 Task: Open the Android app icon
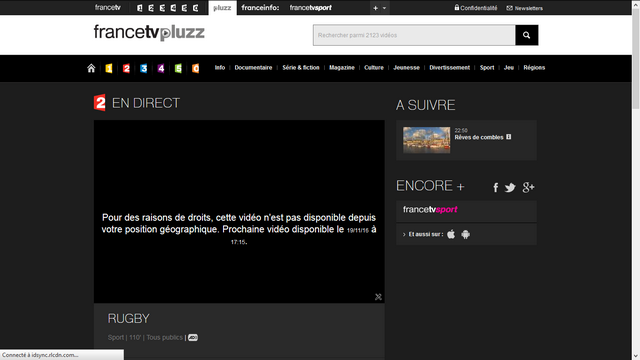pyautogui.click(x=465, y=234)
